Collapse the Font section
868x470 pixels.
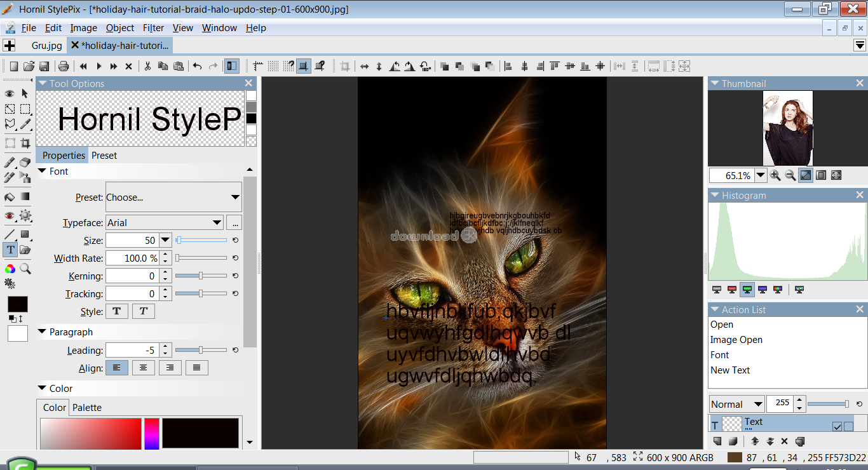(x=43, y=171)
